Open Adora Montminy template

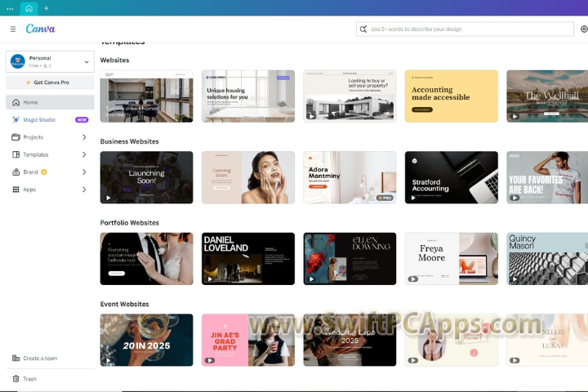click(x=350, y=177)
